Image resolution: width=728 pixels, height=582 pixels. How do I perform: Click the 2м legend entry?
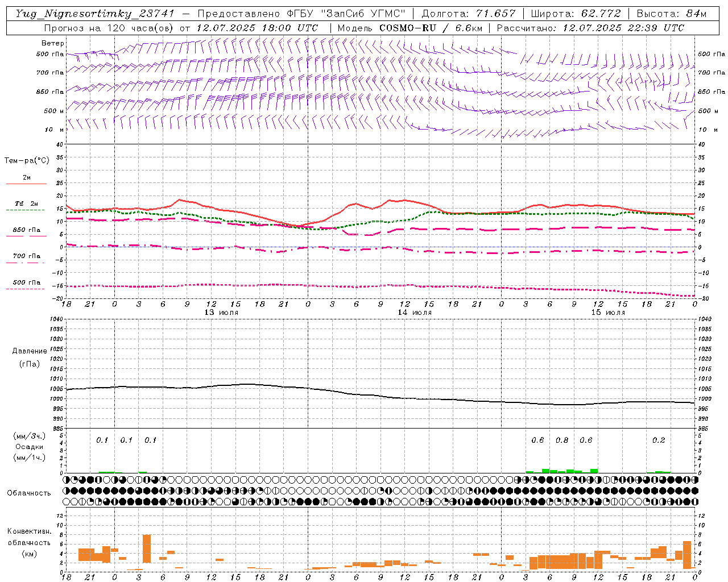(x=27, y=177)
